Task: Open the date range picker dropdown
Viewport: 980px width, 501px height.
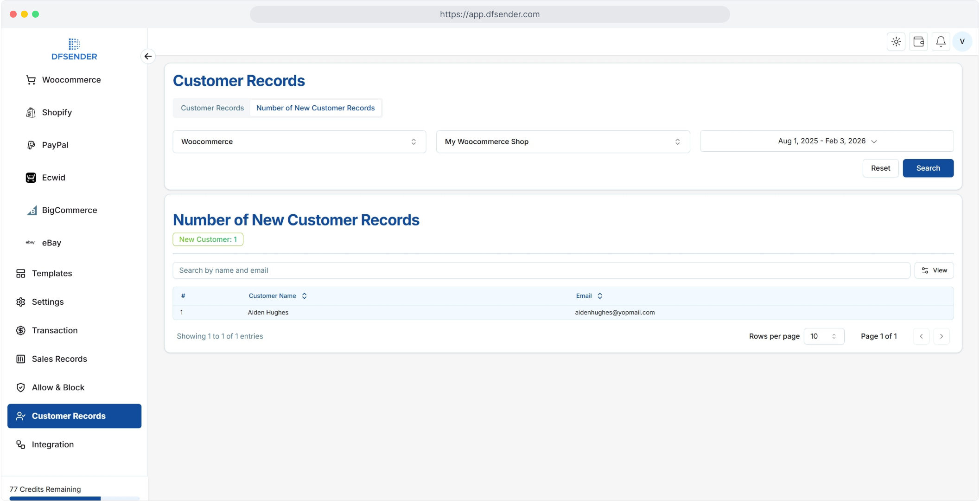Action: [827, 141]
